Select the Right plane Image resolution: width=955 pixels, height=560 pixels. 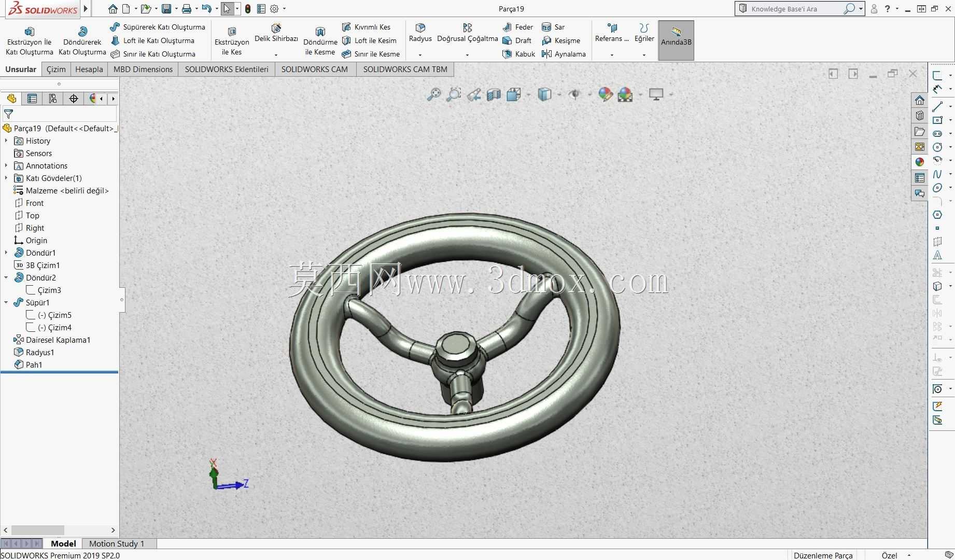[x=29, y=228]
